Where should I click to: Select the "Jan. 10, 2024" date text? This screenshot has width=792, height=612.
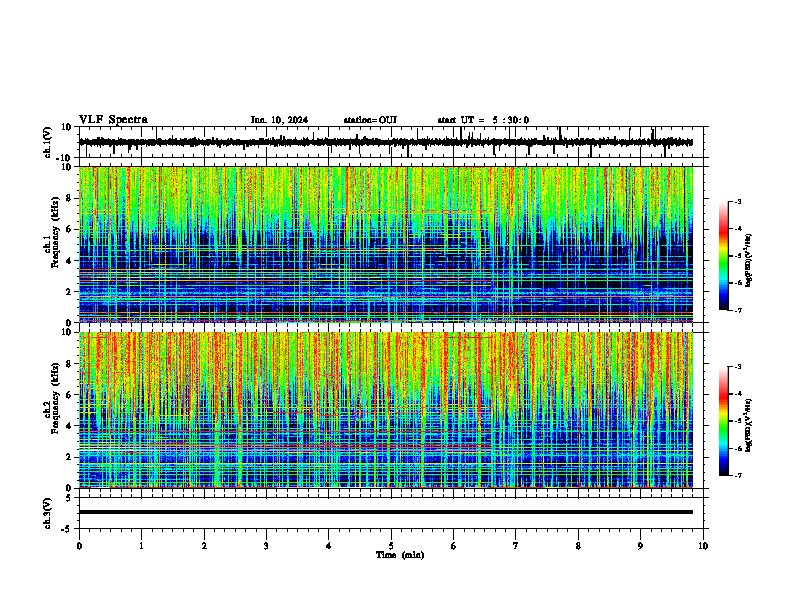pyautogui.click(x=279, y=120)
